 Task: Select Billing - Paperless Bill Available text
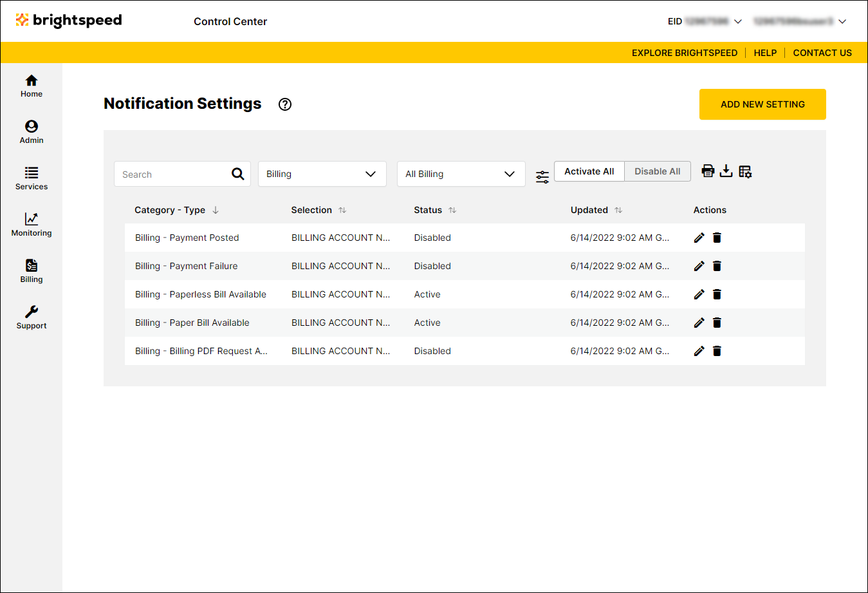pyautogui.click(x=201, y=294)
